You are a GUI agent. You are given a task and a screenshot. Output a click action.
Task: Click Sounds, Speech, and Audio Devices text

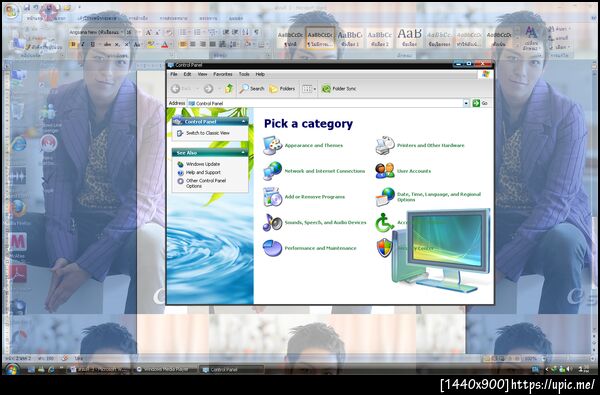click(325, 222)
